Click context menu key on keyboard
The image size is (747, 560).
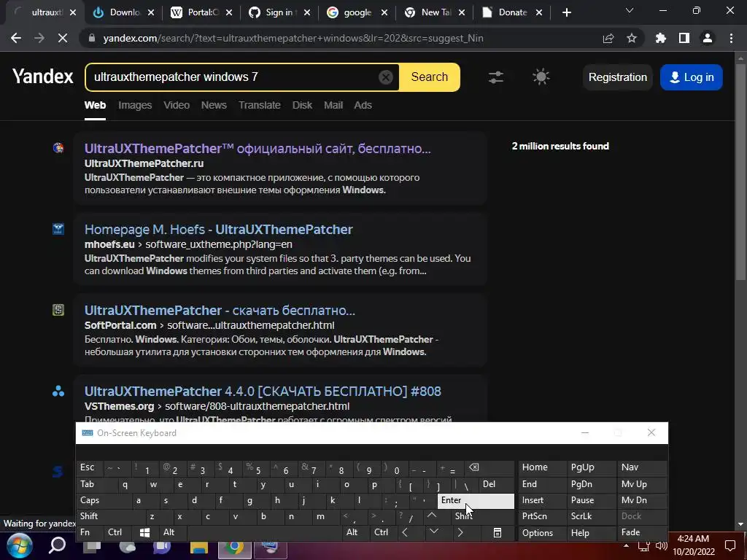498,532
